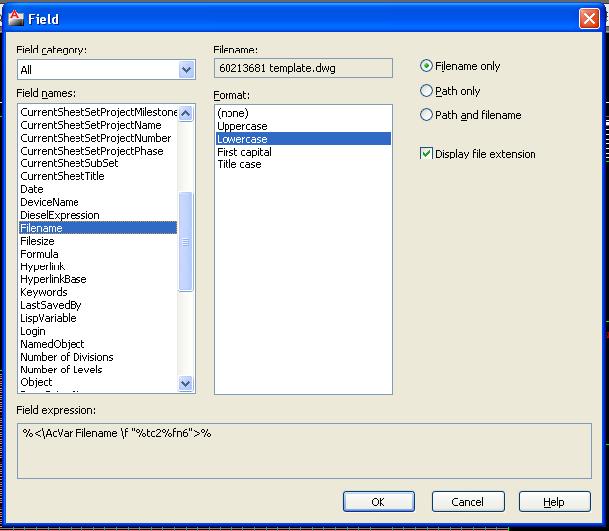Click the Field names scrollbar up arrow
Viewport: 609px width, 531px height.
coord(186,113)
